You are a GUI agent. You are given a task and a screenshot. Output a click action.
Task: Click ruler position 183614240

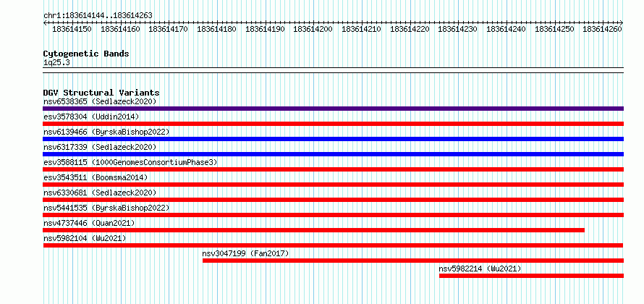pos(507,29)
